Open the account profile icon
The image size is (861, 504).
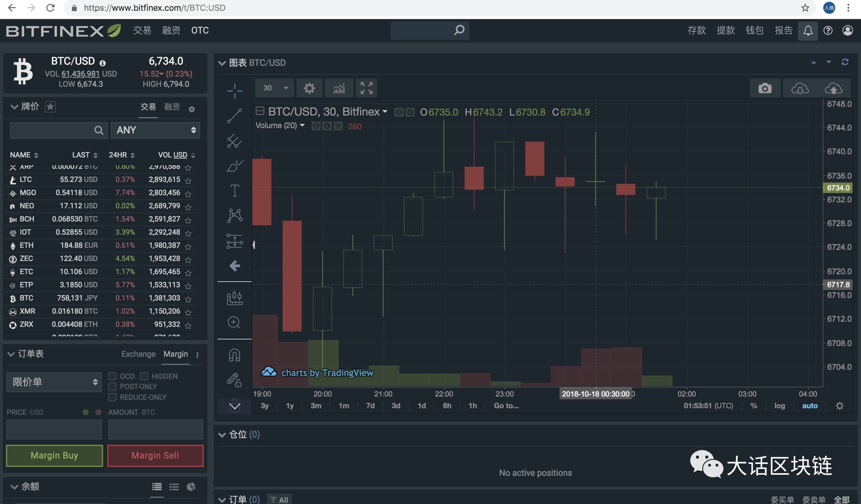(x=847, y=31)
